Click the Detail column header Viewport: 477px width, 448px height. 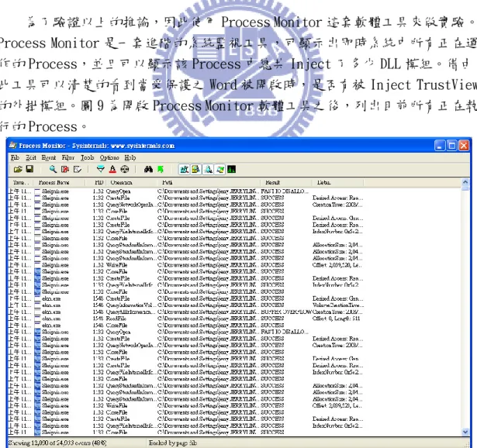tap(337, 182)
